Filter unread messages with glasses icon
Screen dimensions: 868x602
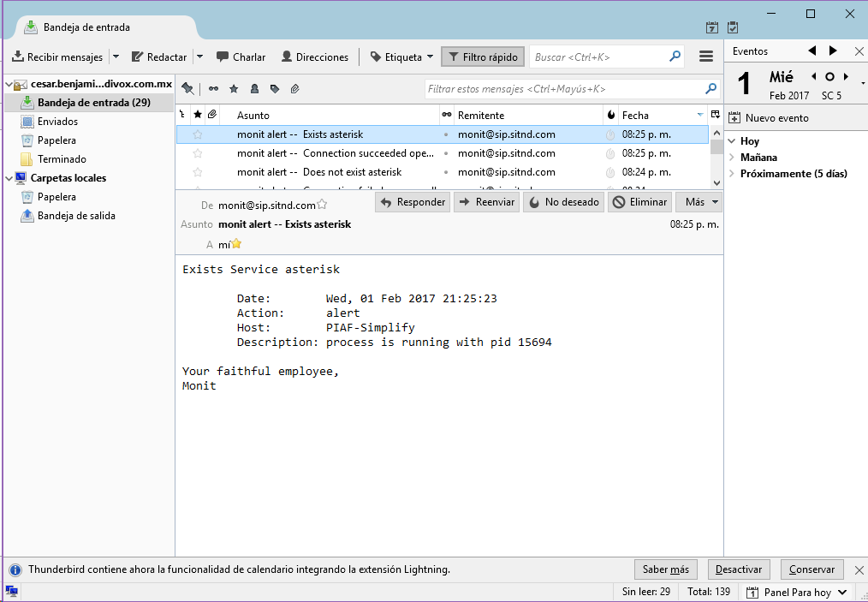coord(213,88)
